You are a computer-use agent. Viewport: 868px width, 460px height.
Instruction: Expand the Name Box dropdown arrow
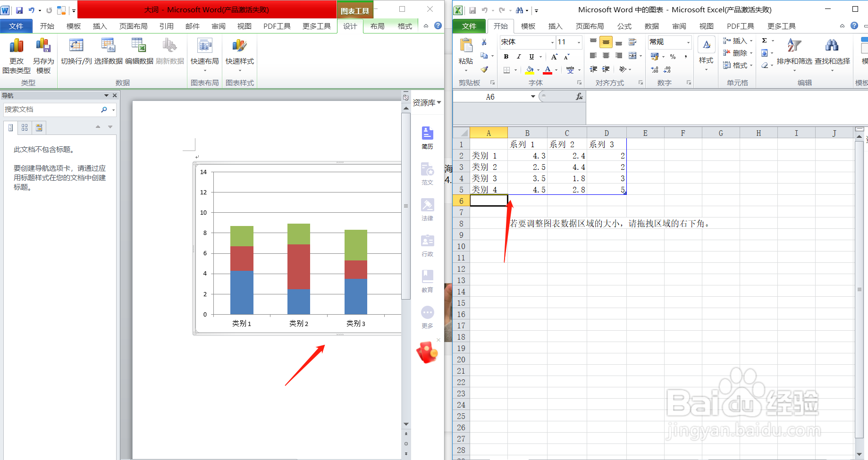[x=533, y=97]
